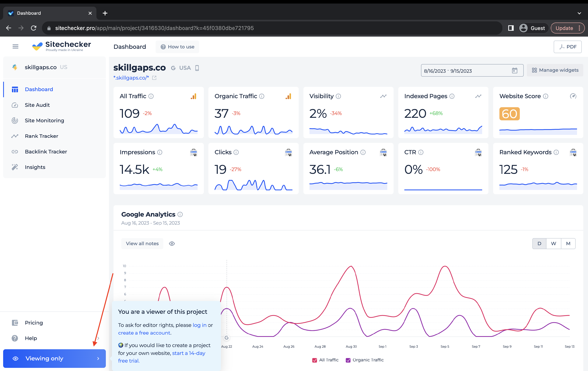Click gauge icon on Website Score card
Viewport: 588px width, 371px height.
pos(573,96)
